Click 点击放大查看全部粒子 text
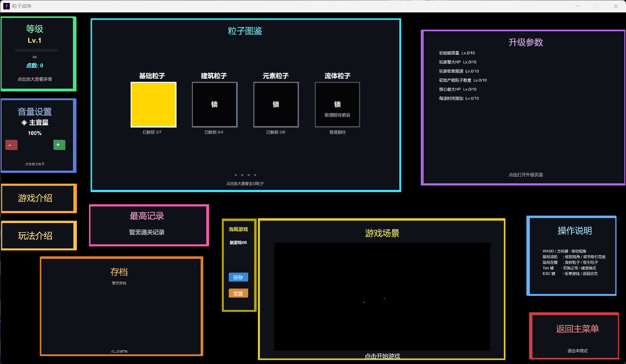 point(245,184)
